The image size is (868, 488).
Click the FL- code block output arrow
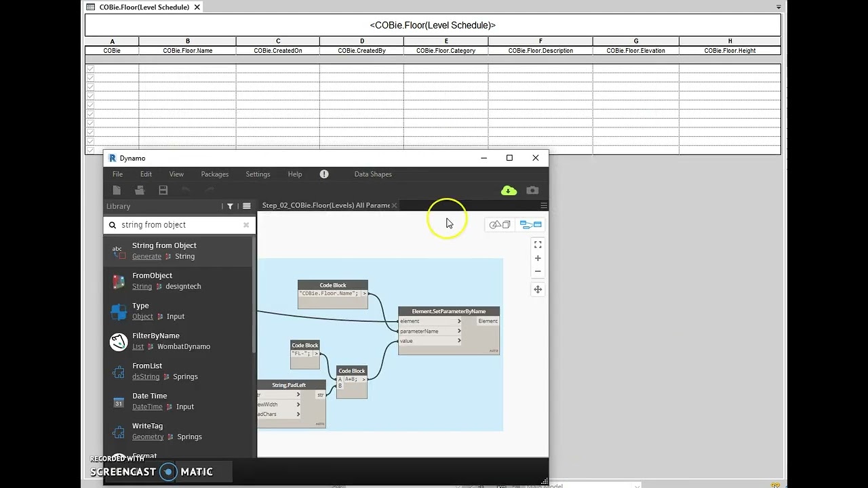click(316, 354)
